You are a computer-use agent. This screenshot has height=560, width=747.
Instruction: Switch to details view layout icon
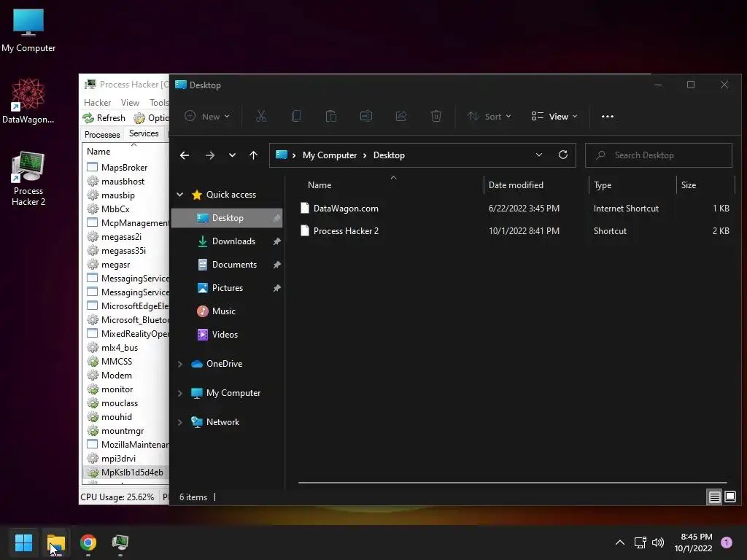click(714, 497)
